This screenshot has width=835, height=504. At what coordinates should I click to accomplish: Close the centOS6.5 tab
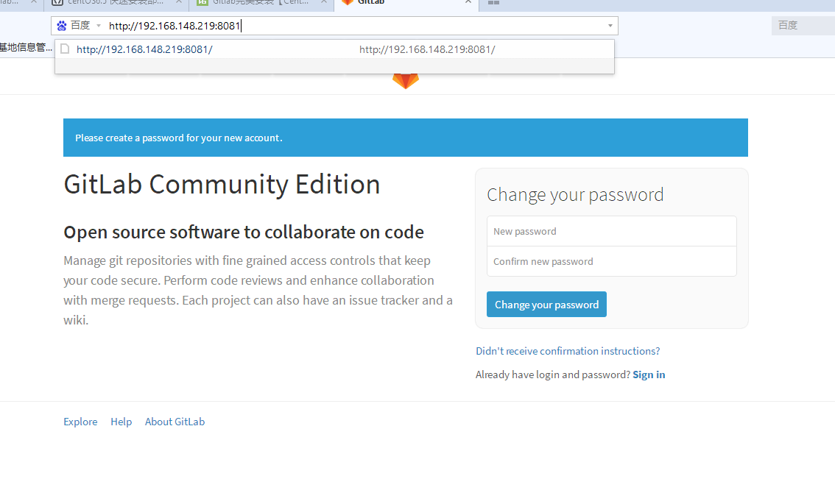point(179,2)
